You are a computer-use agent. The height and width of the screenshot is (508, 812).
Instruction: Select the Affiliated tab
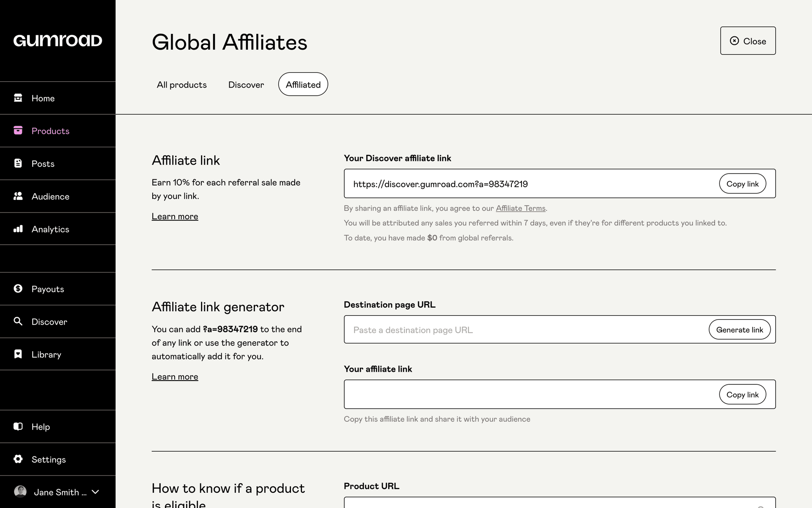[x=303, y=84]
